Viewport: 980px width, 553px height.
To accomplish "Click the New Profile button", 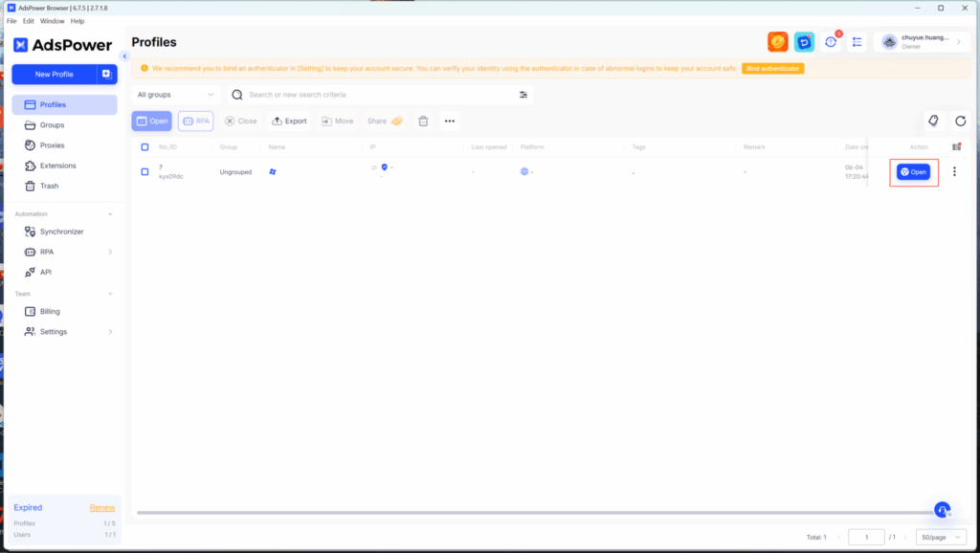I will tap(55, 74).
